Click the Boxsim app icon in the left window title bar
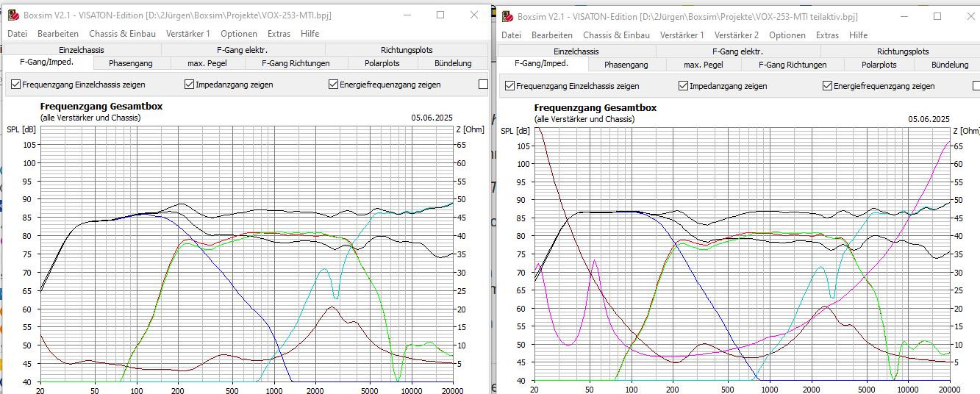This screenshot has width=980, height=394. coord(13,15)
